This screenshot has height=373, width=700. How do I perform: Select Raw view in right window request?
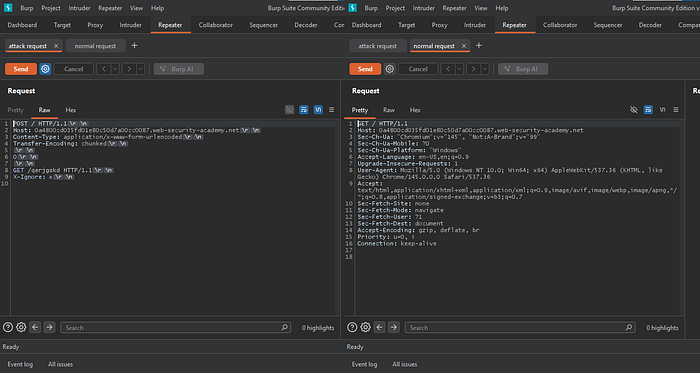pos(389,110)
